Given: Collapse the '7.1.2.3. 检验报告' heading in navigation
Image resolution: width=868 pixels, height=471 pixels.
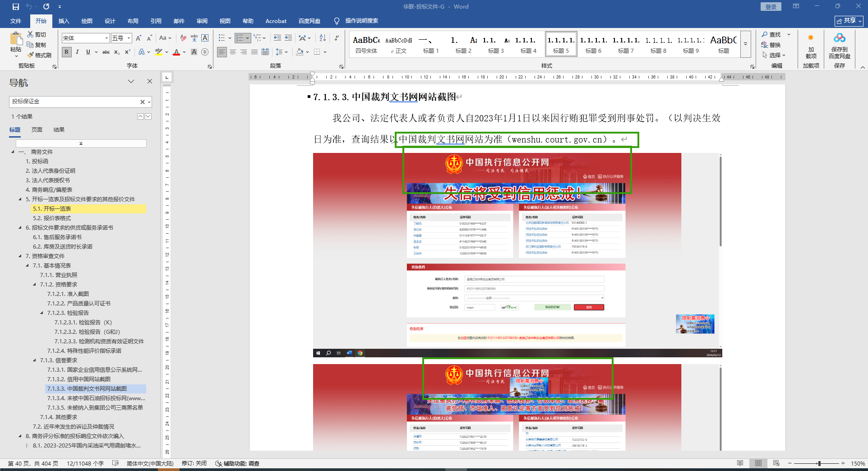Looking at the screenshot, I should 42,313.
